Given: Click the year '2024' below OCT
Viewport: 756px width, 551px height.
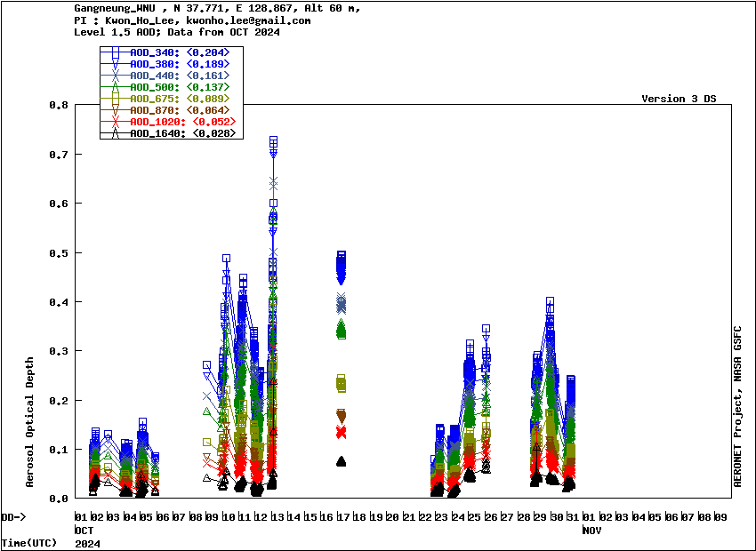Looking at the screenshot, I should pos(87,544).
